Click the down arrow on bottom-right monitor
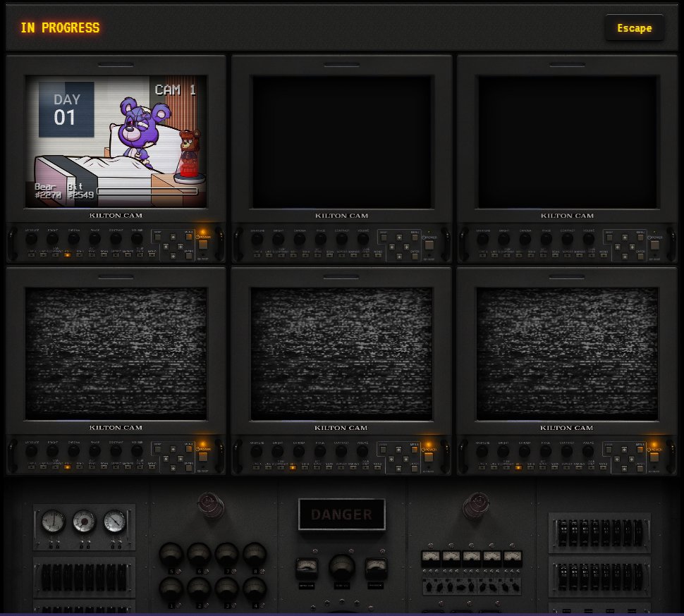 [624, 468]
